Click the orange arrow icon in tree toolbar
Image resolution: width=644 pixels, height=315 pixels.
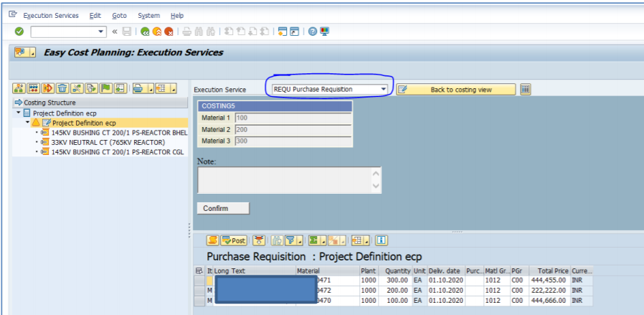coord(47,88)
